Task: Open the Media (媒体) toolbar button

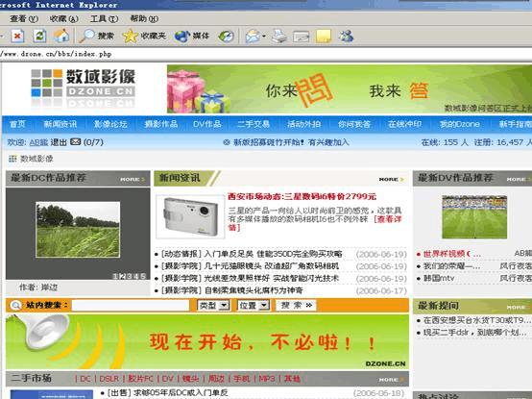Action: coord(192,36)
